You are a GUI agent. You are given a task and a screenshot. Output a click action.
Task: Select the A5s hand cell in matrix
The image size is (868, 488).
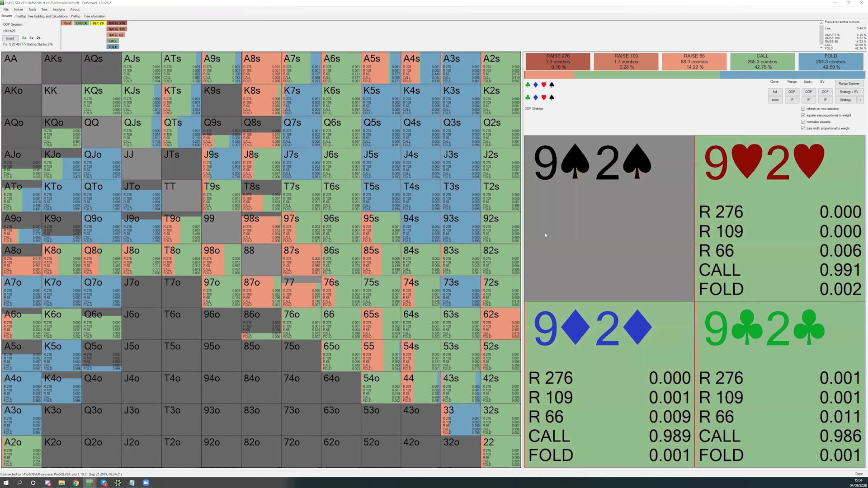click(381, 68)
